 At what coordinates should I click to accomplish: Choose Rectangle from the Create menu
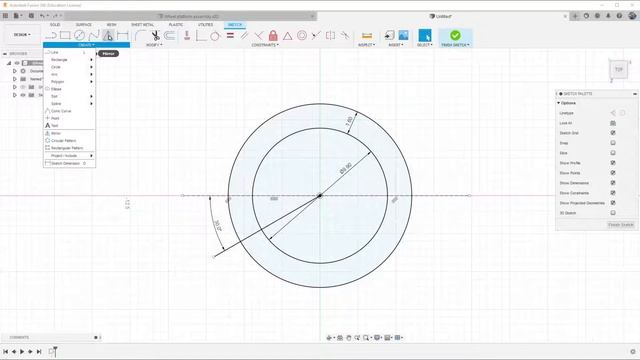pos(69,60)
